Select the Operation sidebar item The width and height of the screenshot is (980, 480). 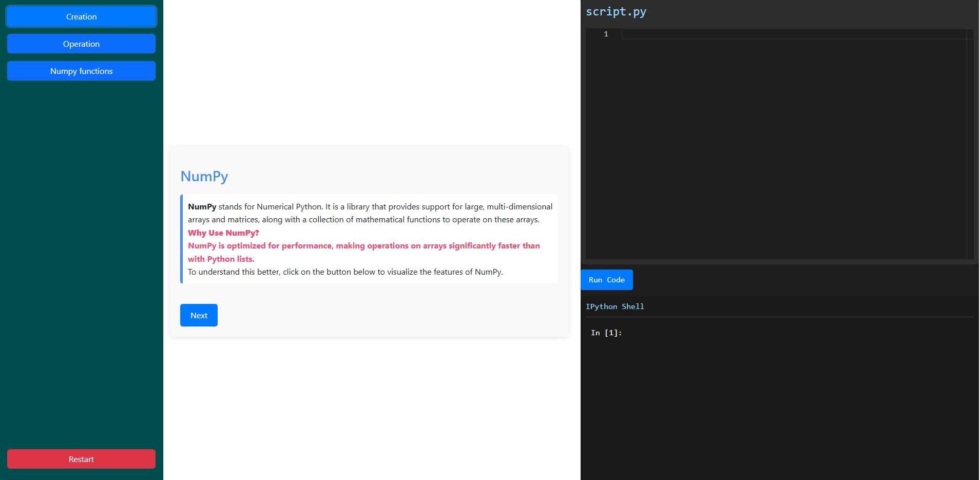click(81, 44)
